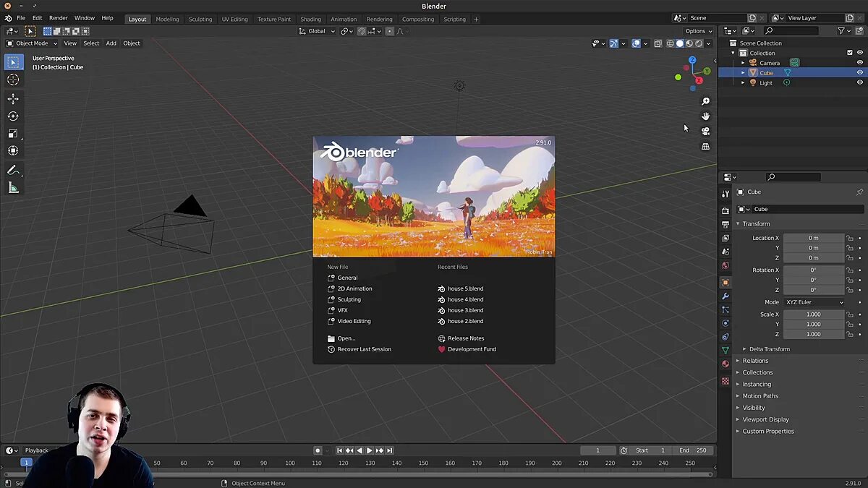Switch to solid viewport shading
Screen dimensions: 868x488
(x=680, y=43)
